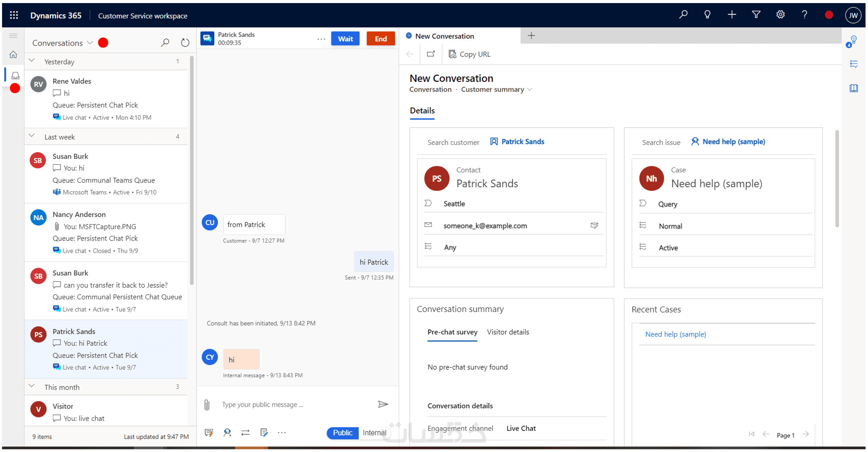The image size is (868, 452).
Task: Switch to the Visitor details tab
Action: coord(508,332)
